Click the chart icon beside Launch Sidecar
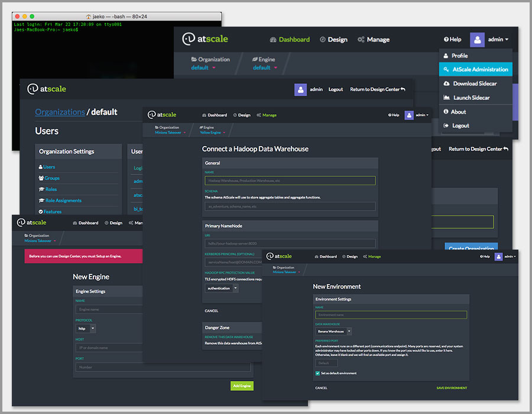 click(x=446, y=98)
